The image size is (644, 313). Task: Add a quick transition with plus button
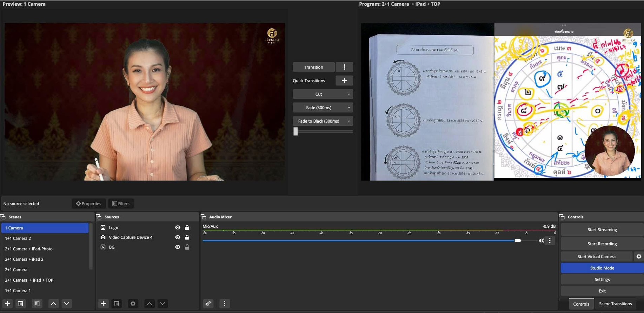[344, 80]
